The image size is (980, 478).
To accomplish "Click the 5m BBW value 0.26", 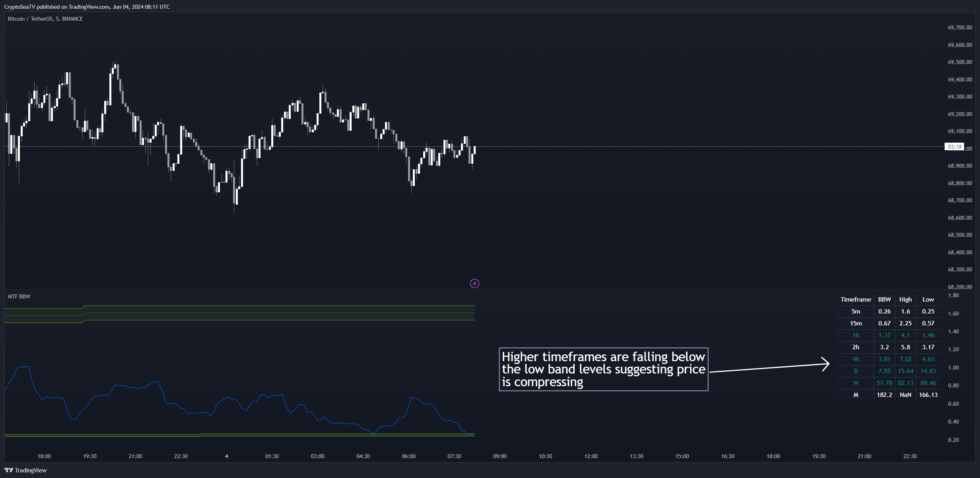I will pyautogui.click(x=885, y=312).
